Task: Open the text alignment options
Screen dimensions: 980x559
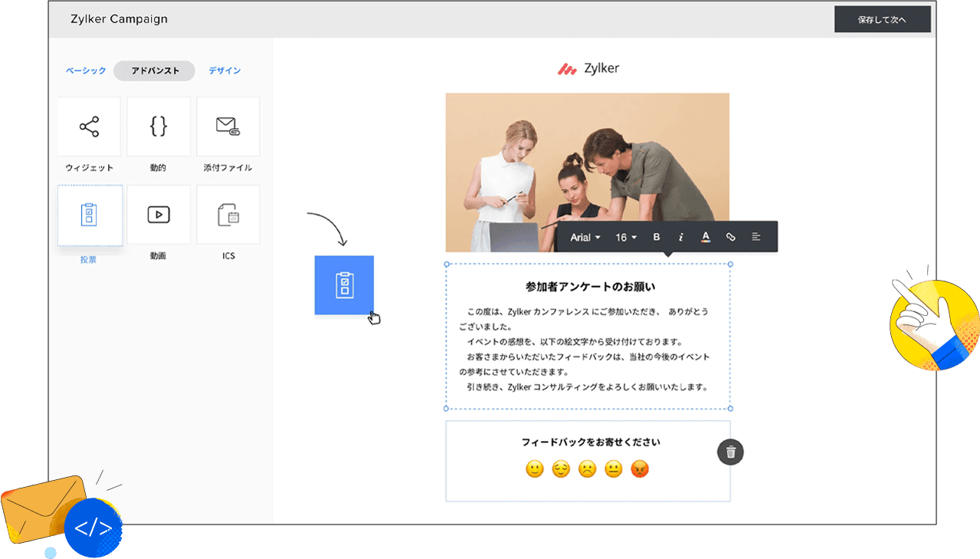Action: [x=755, y=237]
